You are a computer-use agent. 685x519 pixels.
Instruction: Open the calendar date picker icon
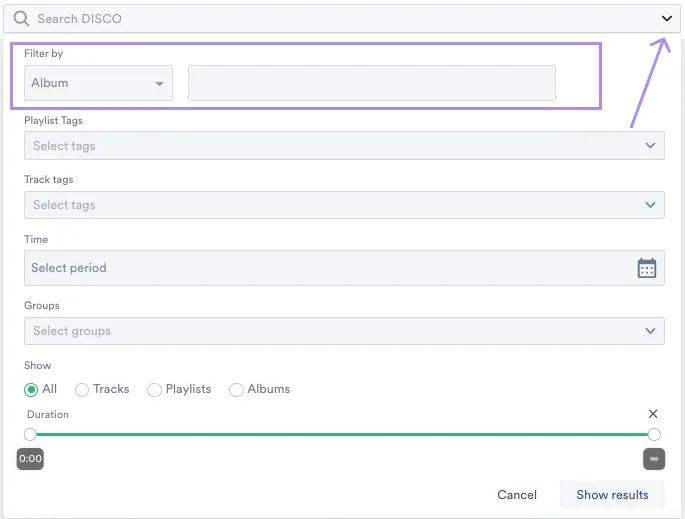647,268
